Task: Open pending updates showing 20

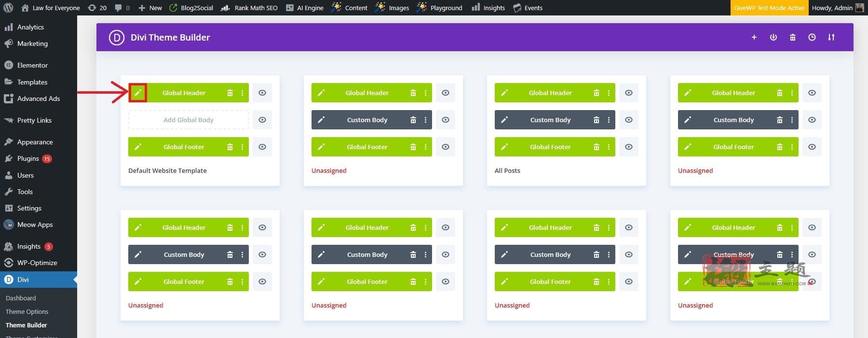Action: tap(97, 8)
